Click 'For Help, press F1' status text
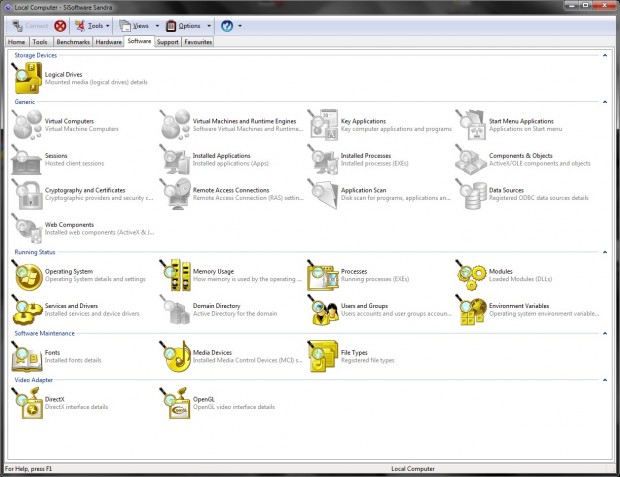The image size is (620, 477). tap(28, 469)
